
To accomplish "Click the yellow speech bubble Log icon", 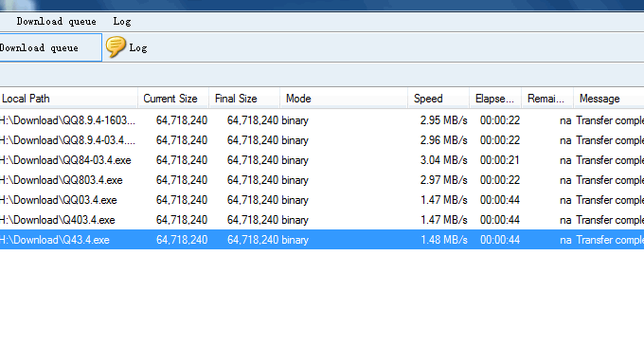I will pyautogui.click(x=116, y=46).
